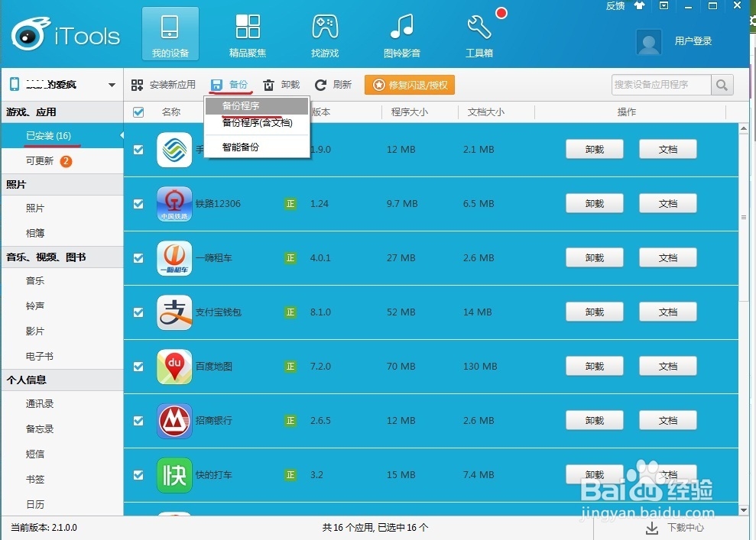Expand the device name dropdown arrow

pyautogui.click(x=112, y=84)
